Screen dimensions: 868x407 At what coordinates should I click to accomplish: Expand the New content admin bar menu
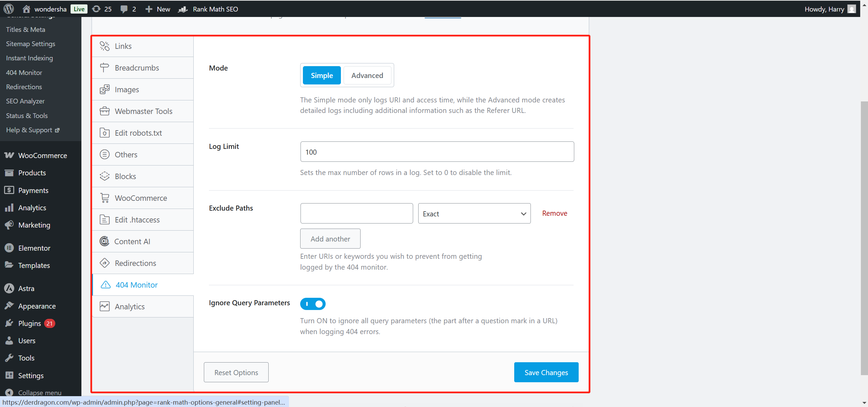click(158, 9)
